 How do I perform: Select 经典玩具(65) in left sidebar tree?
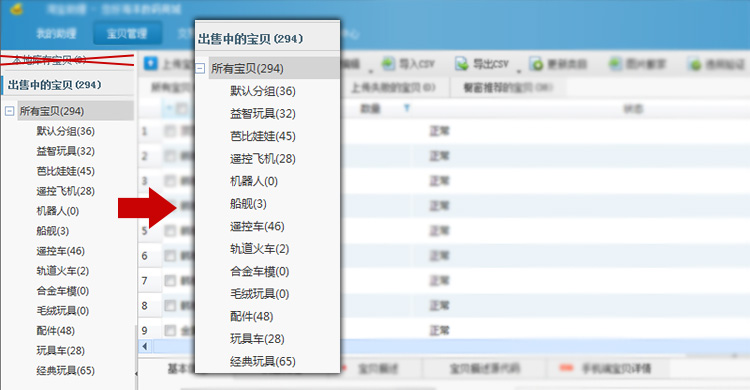point(66,371)
